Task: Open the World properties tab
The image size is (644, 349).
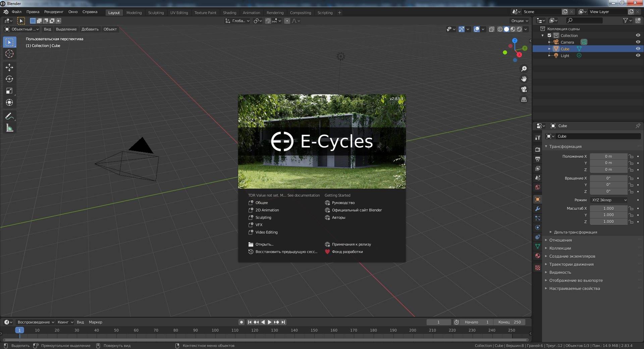Action: tap(538, 187)
